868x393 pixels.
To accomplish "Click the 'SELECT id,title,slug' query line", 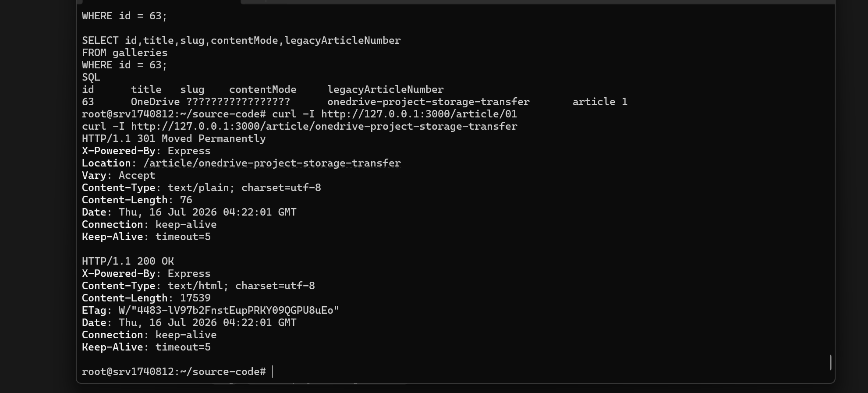I will (x=241, y=40).
